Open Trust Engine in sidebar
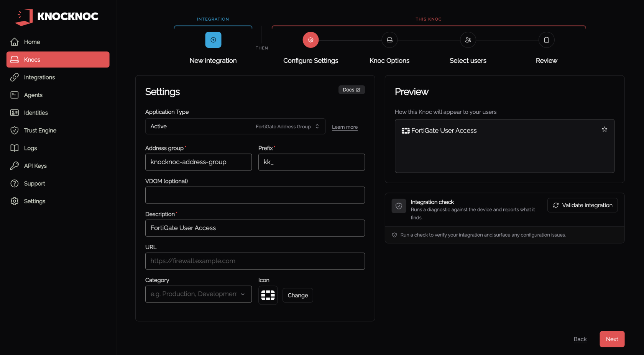The height and width of the screenshot is (355, 644). point(40,131)
